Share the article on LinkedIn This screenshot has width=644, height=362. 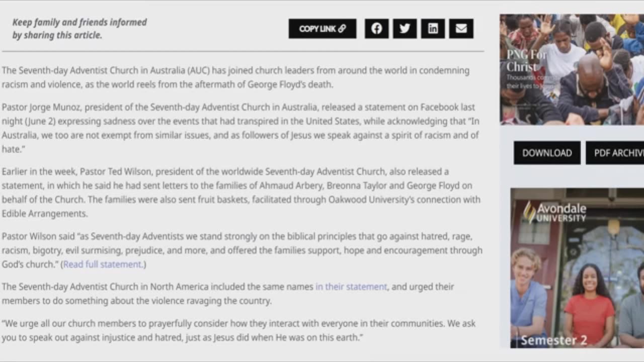coord(433,29)
